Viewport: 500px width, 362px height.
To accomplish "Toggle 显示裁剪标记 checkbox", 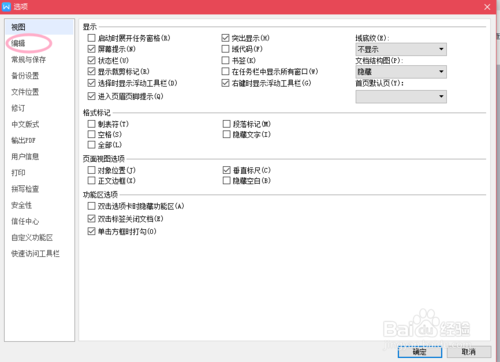I will click(x=91, y=71).
